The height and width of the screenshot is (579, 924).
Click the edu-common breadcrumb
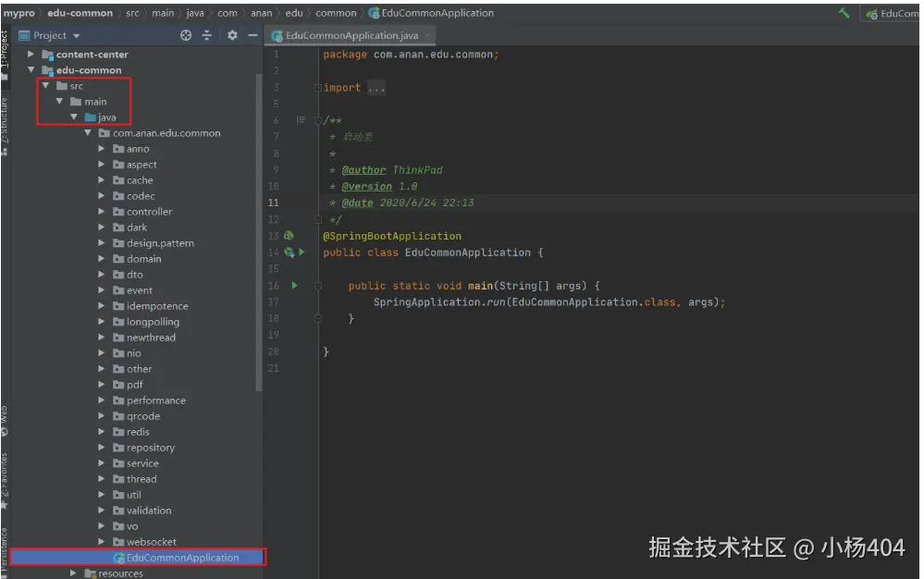[x=80, y=13]
